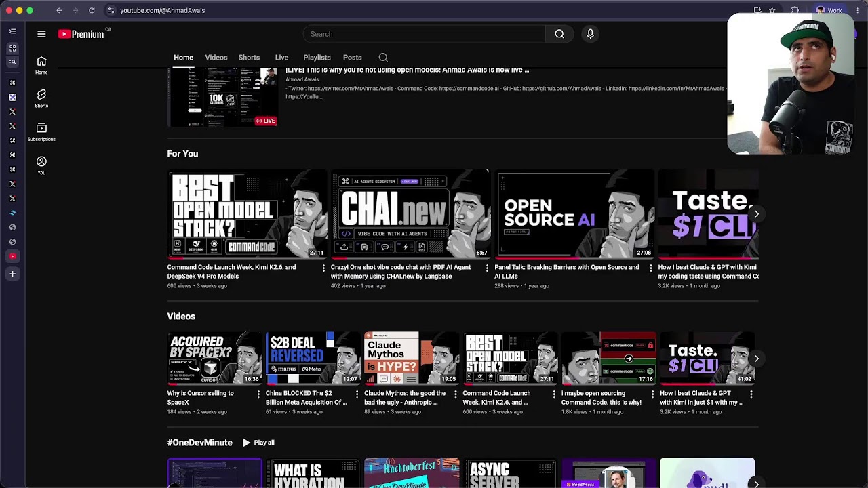Click the magnifier search button beside the search box

559,34
